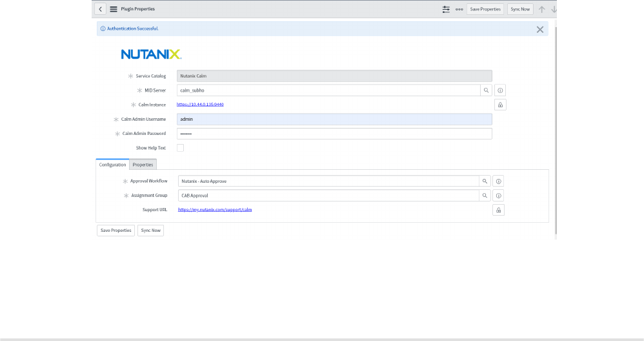Viewport: 644px width, 341px height.
Task: Click the vertical scrollbar on the right
Action: (x=556, y=132)
